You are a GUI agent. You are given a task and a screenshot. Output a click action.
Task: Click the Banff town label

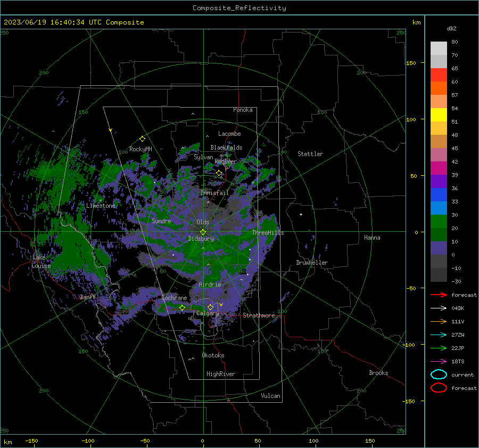(88, 297)
